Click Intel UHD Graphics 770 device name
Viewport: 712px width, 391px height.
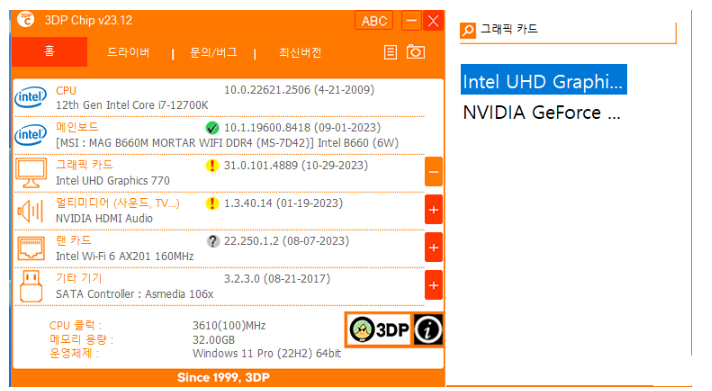(113, 181)
